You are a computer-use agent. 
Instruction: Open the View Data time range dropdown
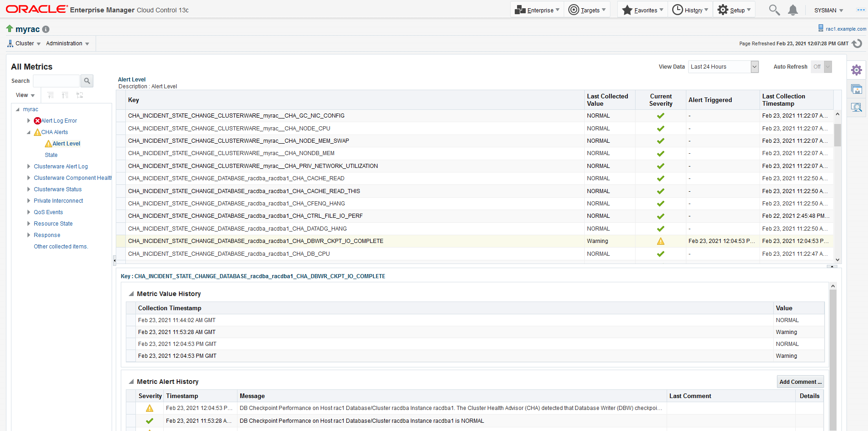coord(723,67)
